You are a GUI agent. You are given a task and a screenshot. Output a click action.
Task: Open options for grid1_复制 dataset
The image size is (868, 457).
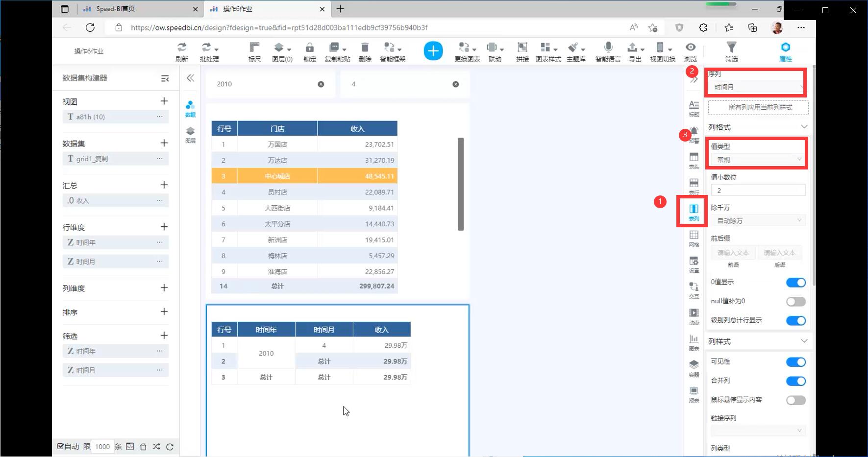point(159,159)
